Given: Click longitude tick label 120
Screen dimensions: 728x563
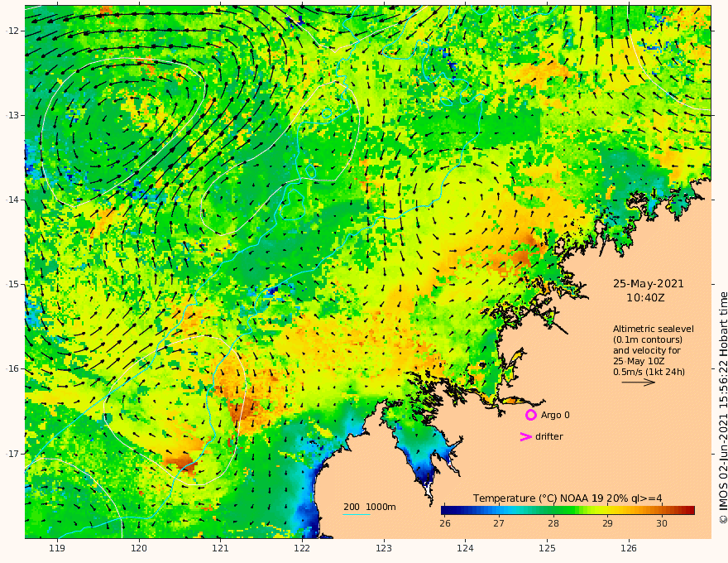Looking at the screenshot, I should pyautogui.click(x=139, y=549).
